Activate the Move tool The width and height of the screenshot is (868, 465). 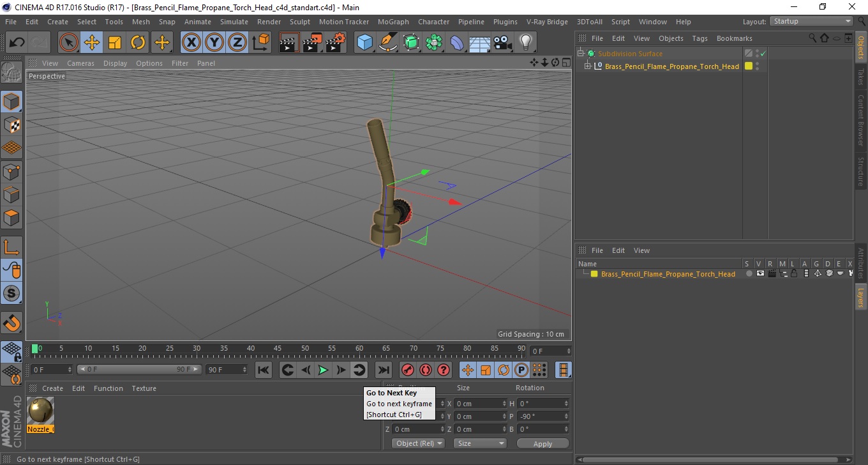pos(92,43)
